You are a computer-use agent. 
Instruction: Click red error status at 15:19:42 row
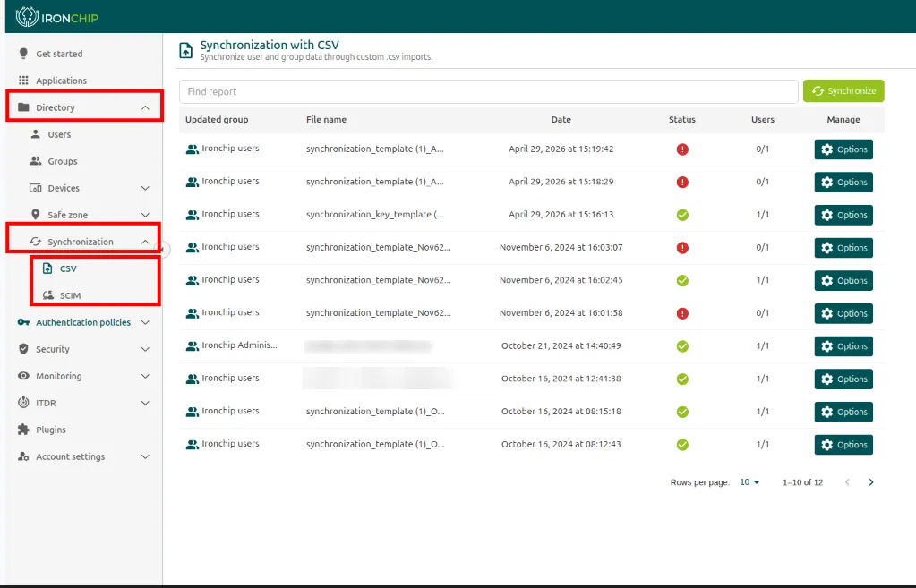[682, 149]
